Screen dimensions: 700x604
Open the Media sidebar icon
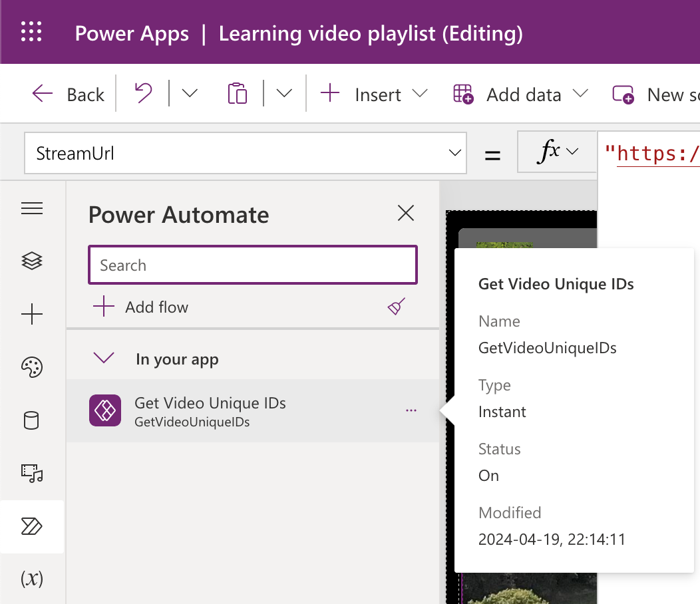tap(32, 473)
